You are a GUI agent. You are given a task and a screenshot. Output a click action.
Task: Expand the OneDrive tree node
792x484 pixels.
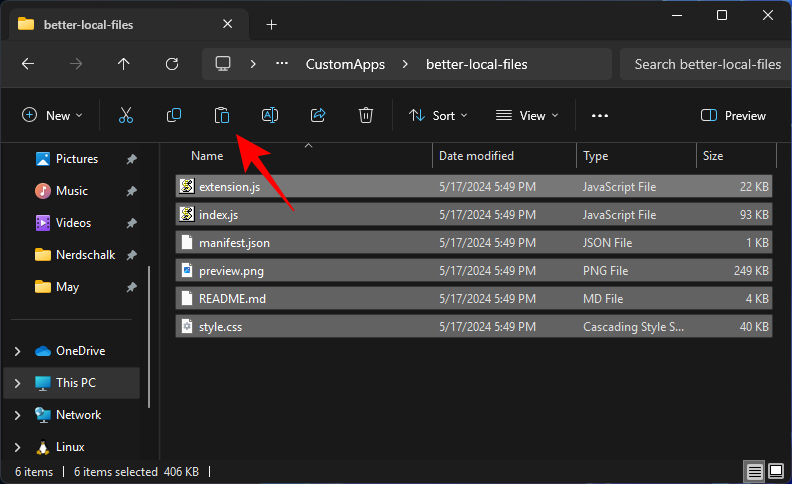tap(17, 351)
